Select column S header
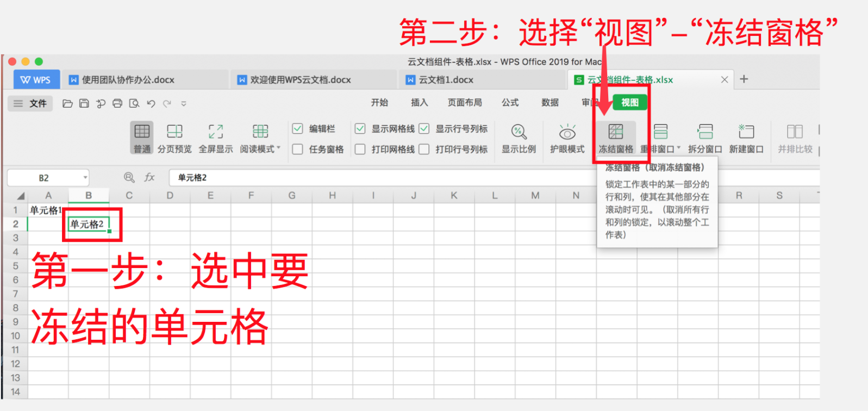The height and width of the screenshot is (411, 868). (779, 196)
